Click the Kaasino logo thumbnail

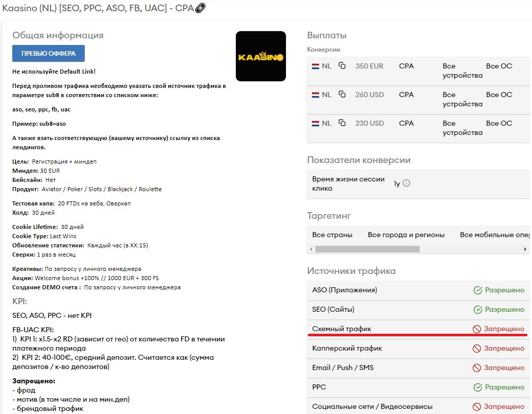coord(261,56)
